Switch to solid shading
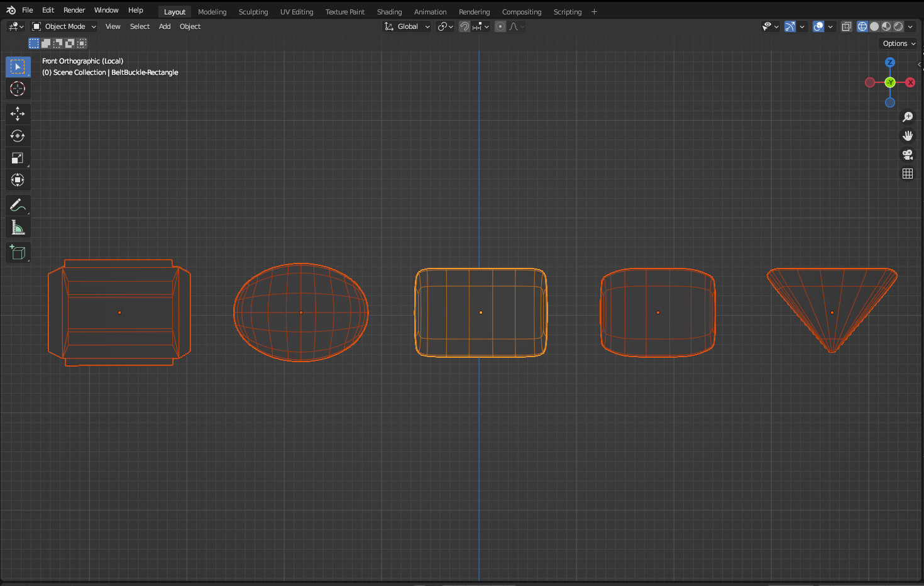 click(874, 26)
